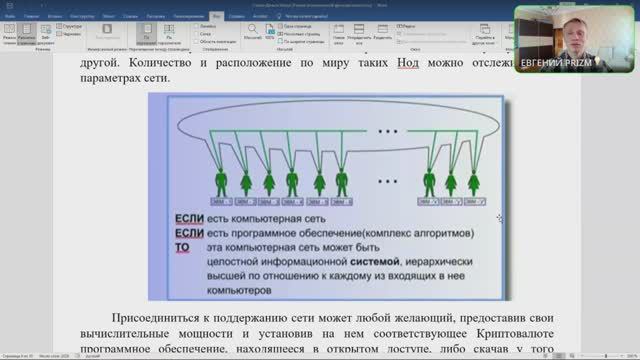640x360 pixels.
Task: Toggle the Gridlines (Сетка) checkbox
Action: point(202,34)
